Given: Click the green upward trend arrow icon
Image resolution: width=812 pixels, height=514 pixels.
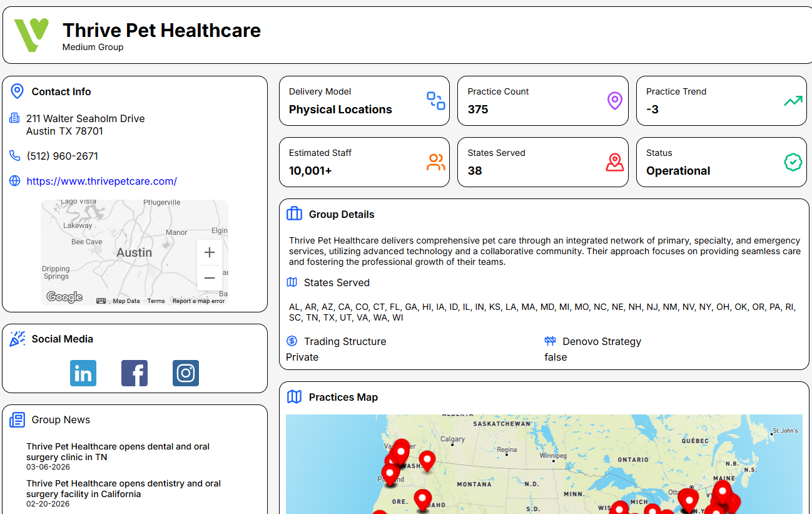Looking at the screenshot, I should pyautogui.click(x=793, y=100).
